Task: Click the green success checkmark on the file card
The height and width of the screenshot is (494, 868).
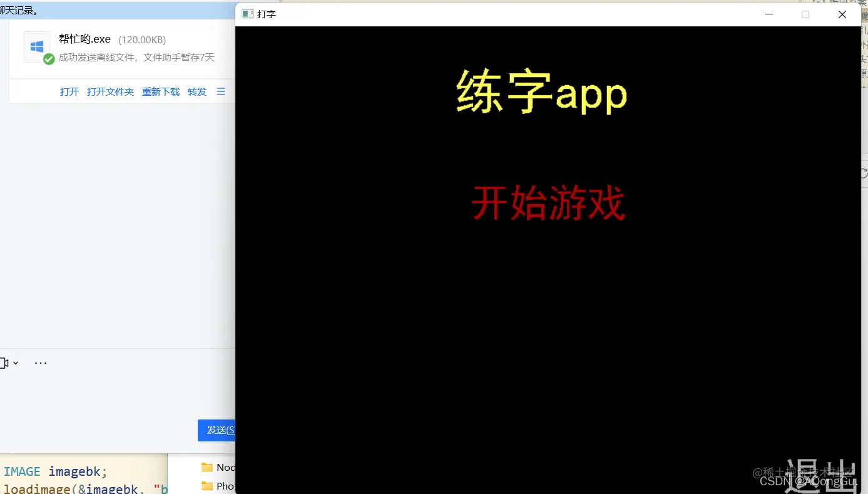Action: (x=49, y=59)
